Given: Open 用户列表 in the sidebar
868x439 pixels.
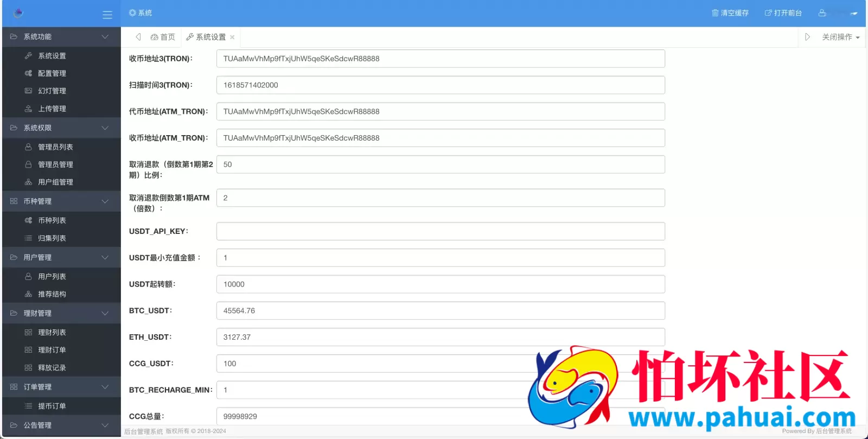Looking at the screenshot, I should [x=52, y=276].
